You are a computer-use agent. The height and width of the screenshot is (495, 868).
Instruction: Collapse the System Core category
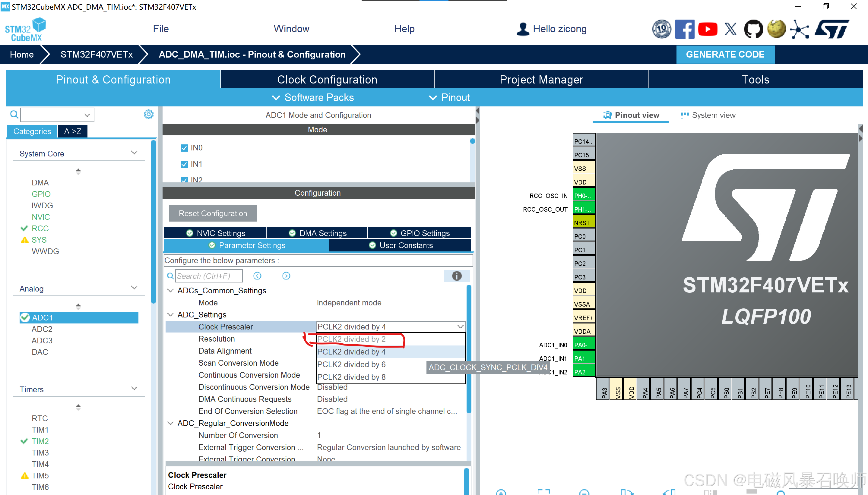pos(134,153)
